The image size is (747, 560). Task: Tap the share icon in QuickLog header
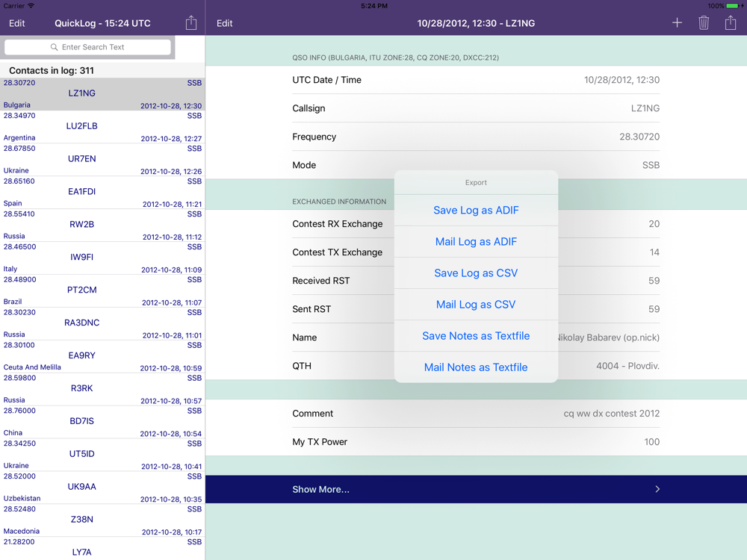click(191, 23)
